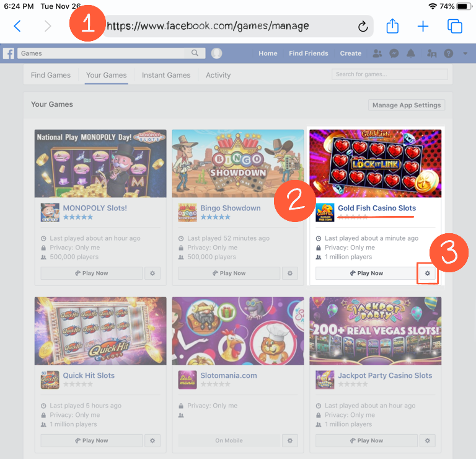Viewport: 476px width, 459px height.
Task: Rate Bingo Showdown star rating
Action: (x=215, y=217)
